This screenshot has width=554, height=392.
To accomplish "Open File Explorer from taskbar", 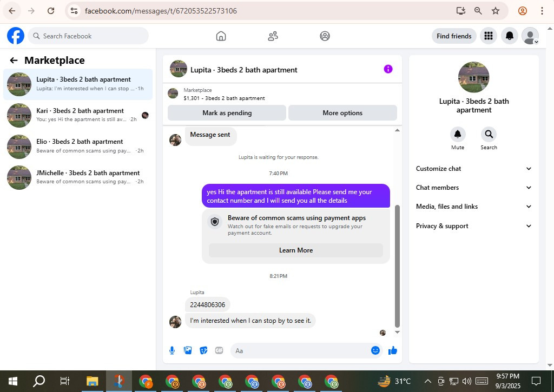I will pyautogui.click(x=92, y=381).
